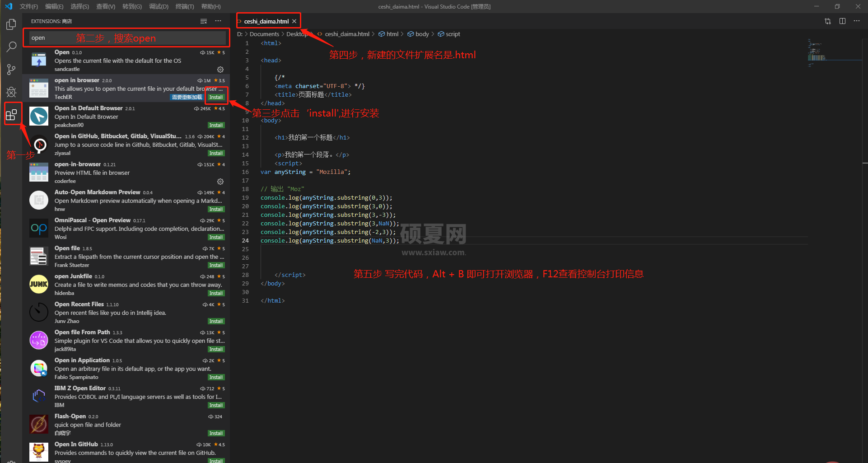Open editor more actions menu
868x463 pixels.
tap(857, 21)
